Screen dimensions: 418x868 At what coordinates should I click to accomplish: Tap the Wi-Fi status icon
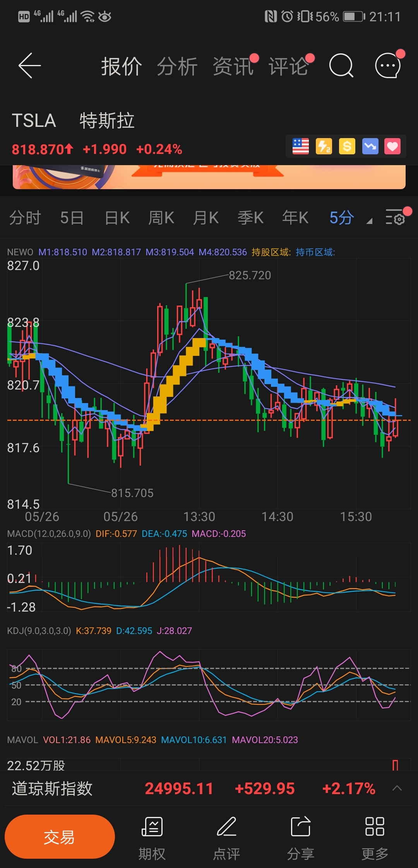click(x=88, y=17)
